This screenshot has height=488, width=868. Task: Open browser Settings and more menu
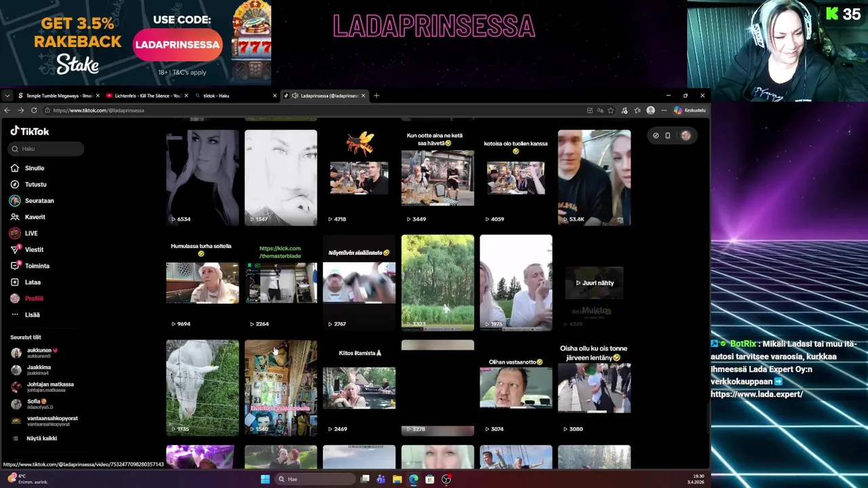tap(663, 110)
